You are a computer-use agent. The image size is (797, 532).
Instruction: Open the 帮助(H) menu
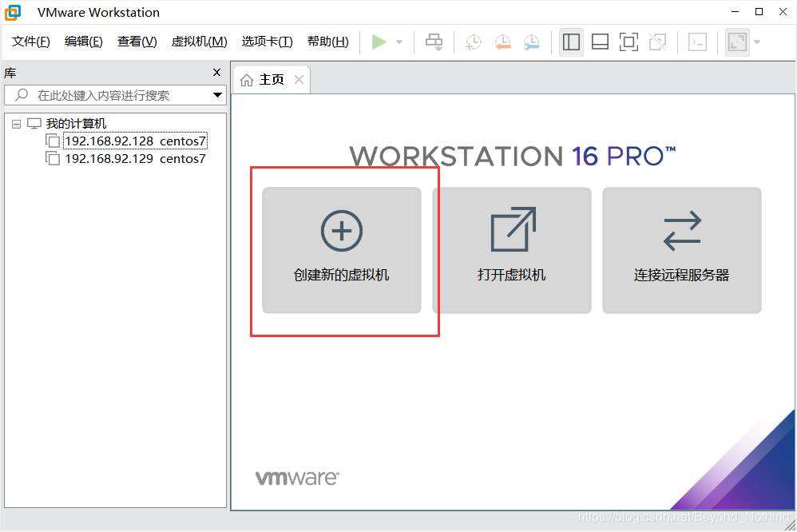tap(328, 42)
